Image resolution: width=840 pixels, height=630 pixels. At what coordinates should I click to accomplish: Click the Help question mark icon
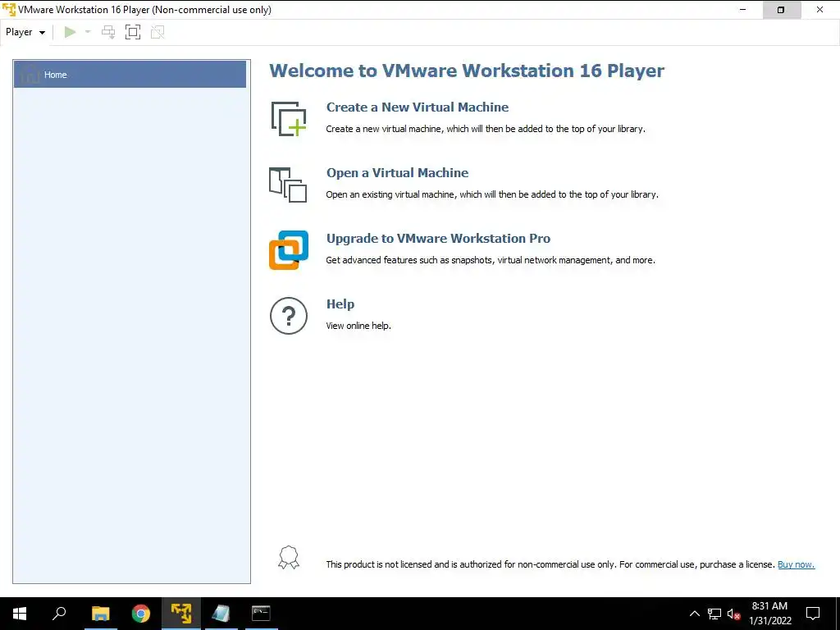click(x=288, y=316)
